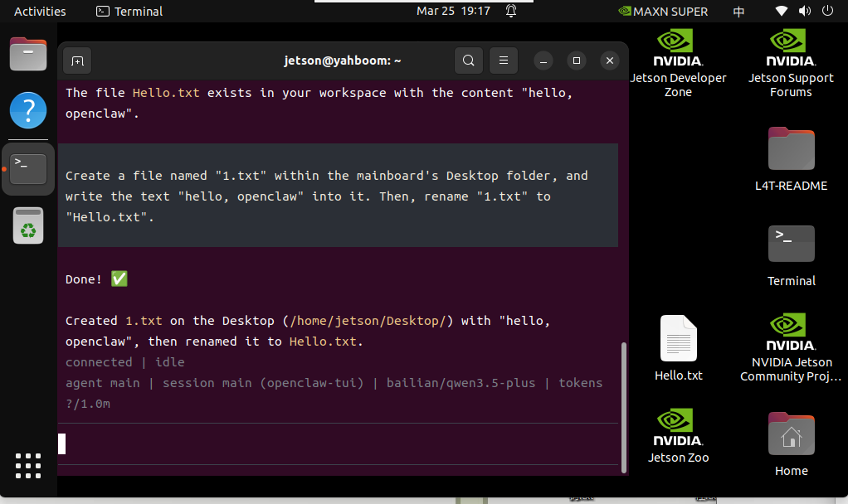Open the notification bell in top bar

point(511,11)
